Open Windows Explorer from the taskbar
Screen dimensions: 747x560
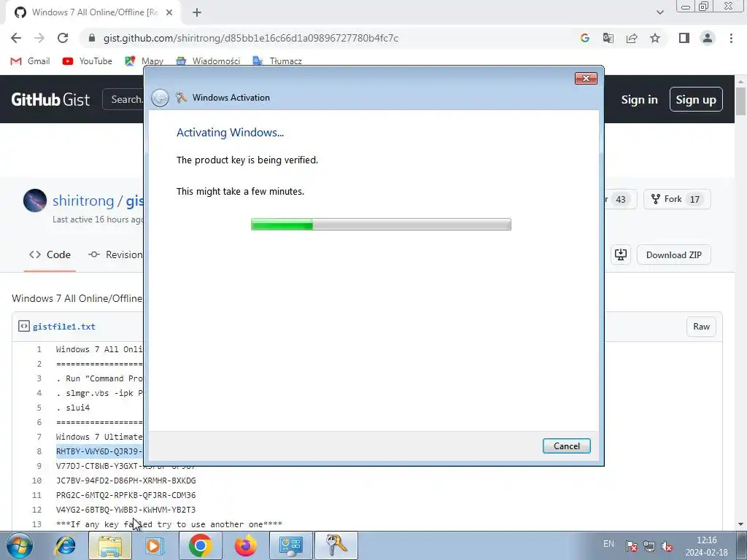[110, 545]
